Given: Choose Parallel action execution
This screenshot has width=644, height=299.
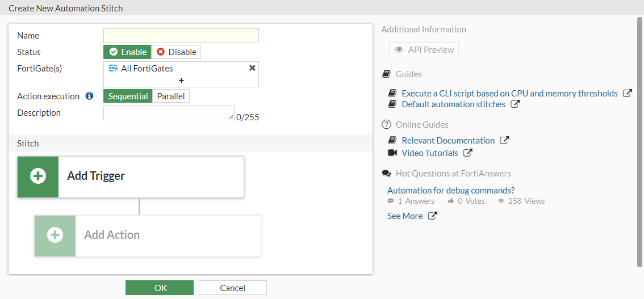Looking at the screenshot, I should 170,96.
